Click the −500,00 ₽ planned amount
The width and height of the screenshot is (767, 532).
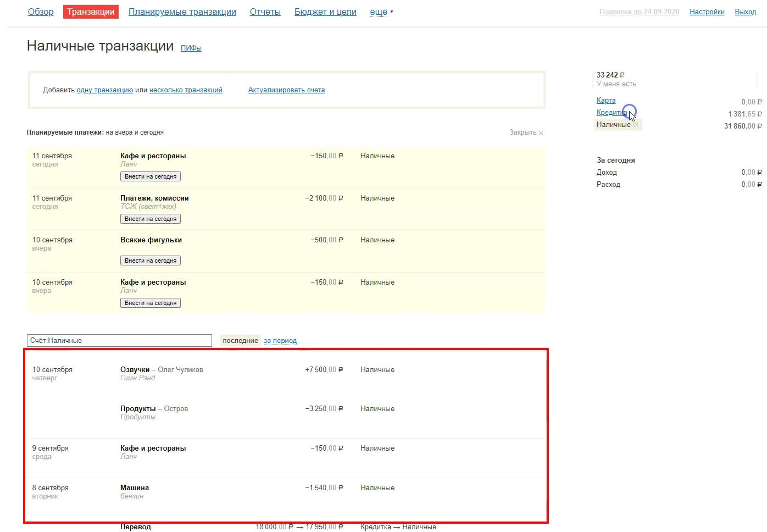coord(327,240)
